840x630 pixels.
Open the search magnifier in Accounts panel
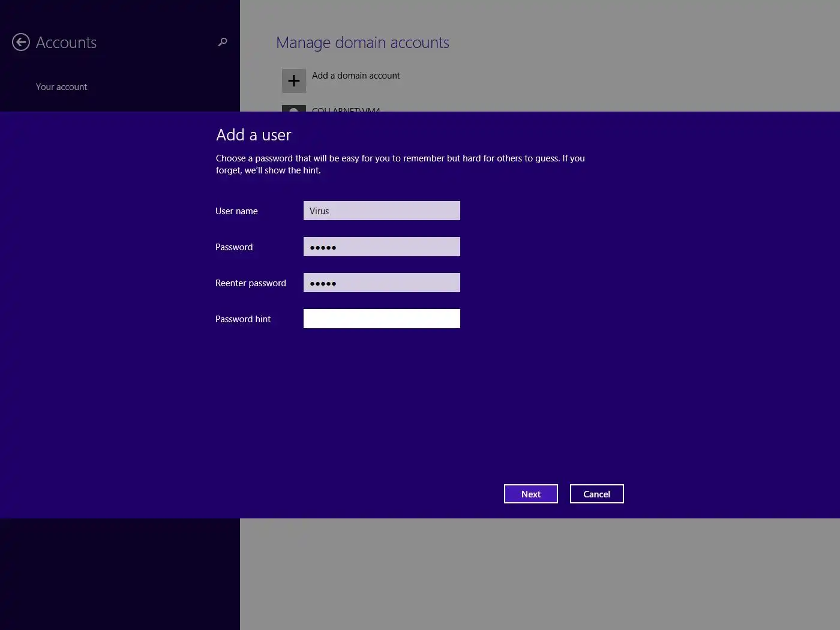click(x=223, y=42)
